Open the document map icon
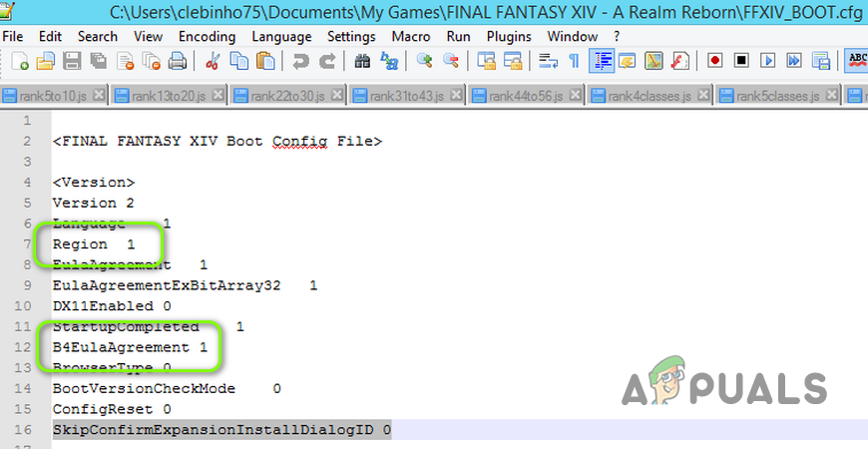Screen dimensions: 868x449 click(653, 61)
